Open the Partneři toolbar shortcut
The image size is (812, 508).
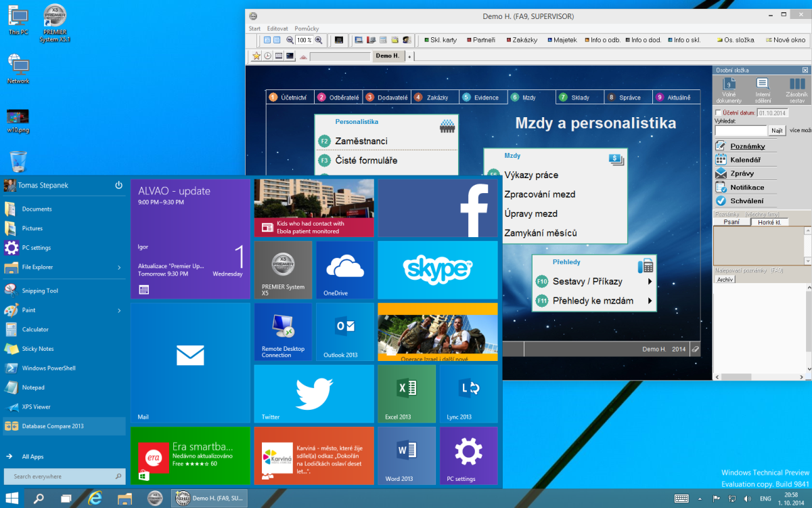(x=480, y=40)
